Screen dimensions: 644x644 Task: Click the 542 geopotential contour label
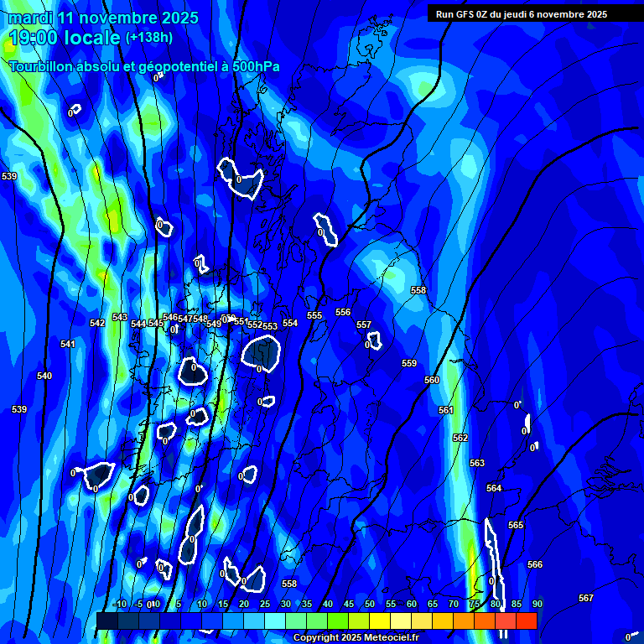tap(97, 323)
